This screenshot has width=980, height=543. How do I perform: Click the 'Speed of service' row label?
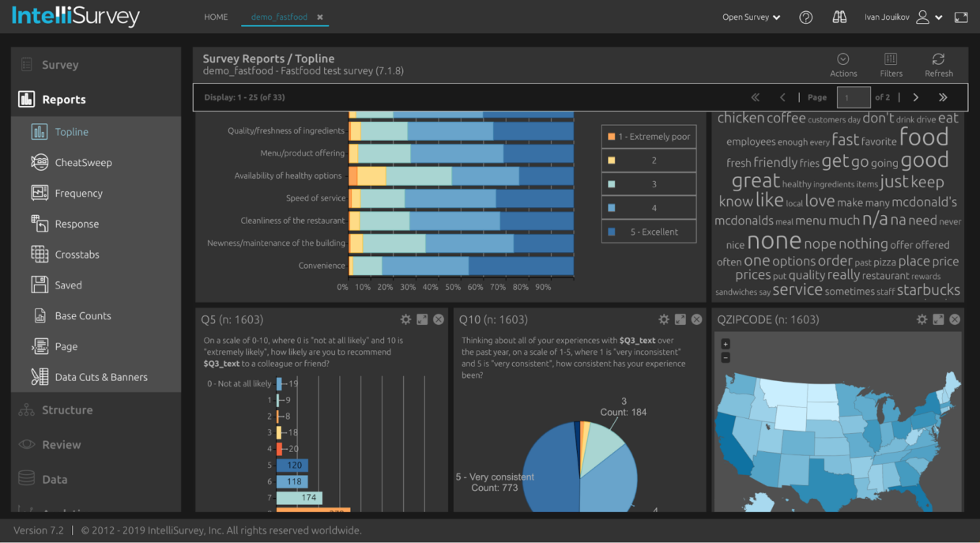coord(316,198)
